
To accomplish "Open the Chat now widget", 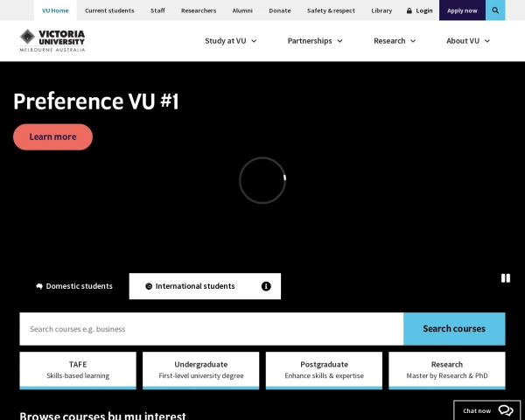I will 487,410.
